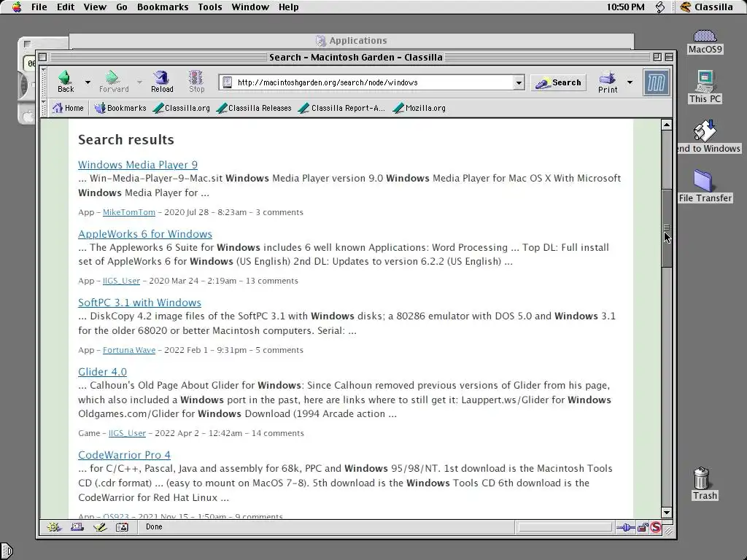Image resolution: width=747 pixels, height=560 pixels.
Task: Open the Go menu
Action: click(122, 7)
